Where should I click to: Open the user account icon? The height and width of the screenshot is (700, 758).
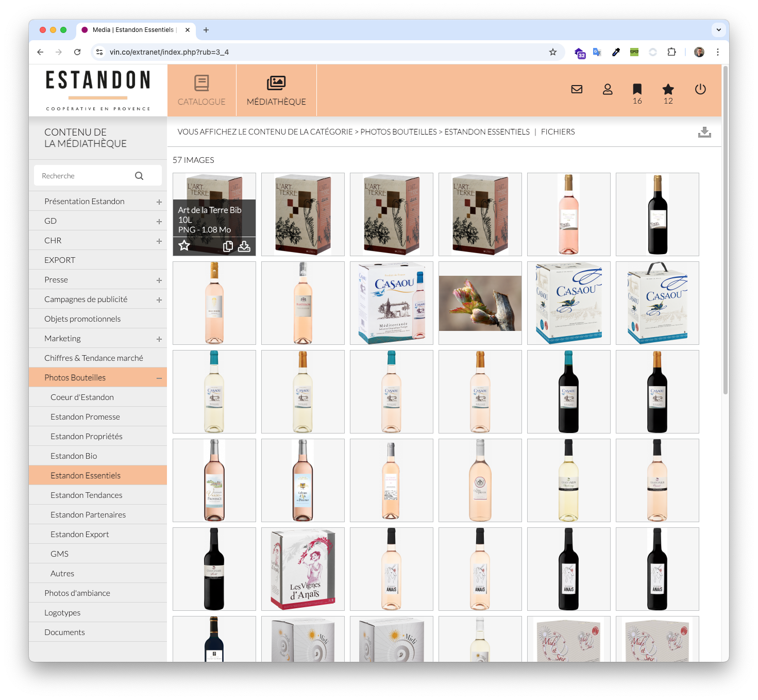click(608, 89)
